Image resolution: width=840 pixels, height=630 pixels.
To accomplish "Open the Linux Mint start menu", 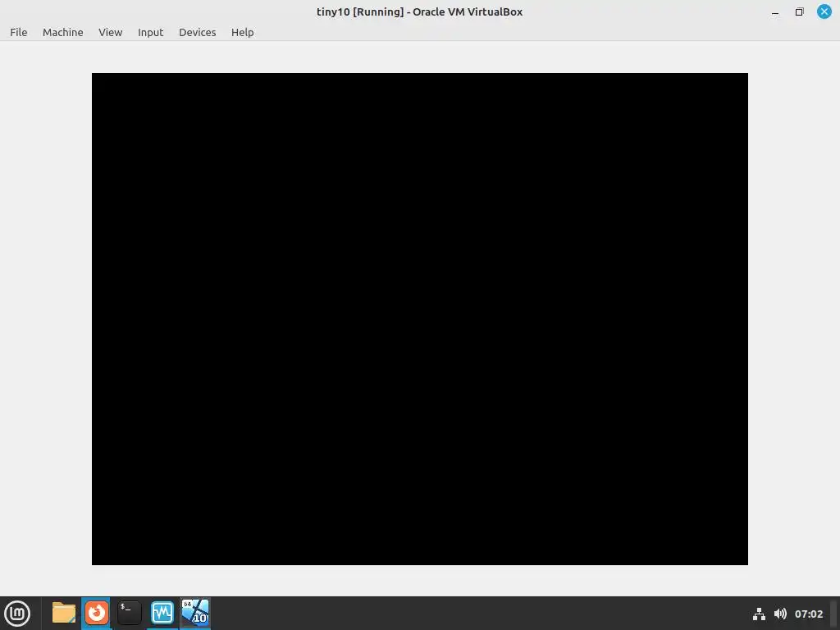I will point(17,614).
